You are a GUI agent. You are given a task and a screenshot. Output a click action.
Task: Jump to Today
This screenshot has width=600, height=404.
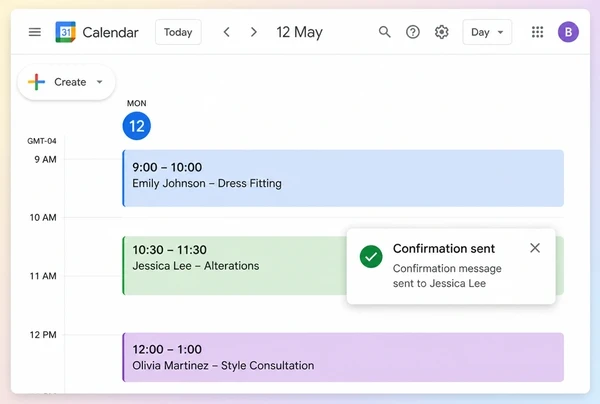point(178,32)
